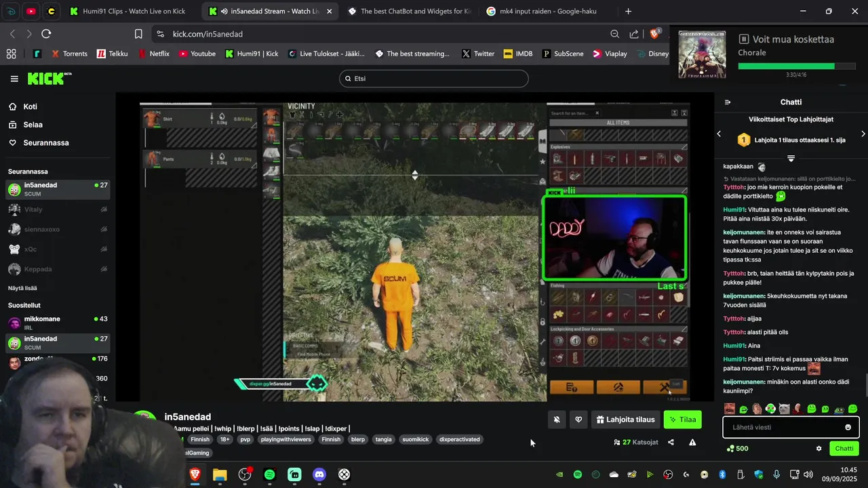
Task: Open the Vitaly channel in the sidebar
Action: pos(58,209)
